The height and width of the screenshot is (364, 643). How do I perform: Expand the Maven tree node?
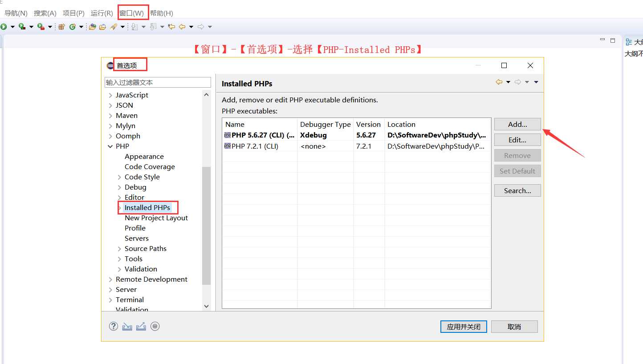click(110, 115)
